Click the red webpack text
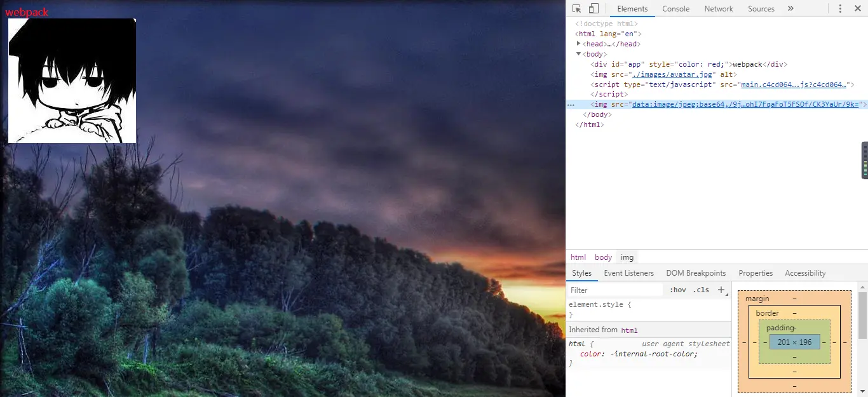Image resolution: width=868 pixels, height=397 pixels. 27,12
